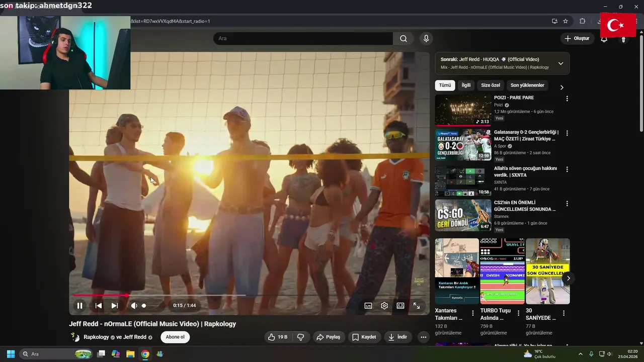
Task: Pause the playing video
Action: click(79, 305)
